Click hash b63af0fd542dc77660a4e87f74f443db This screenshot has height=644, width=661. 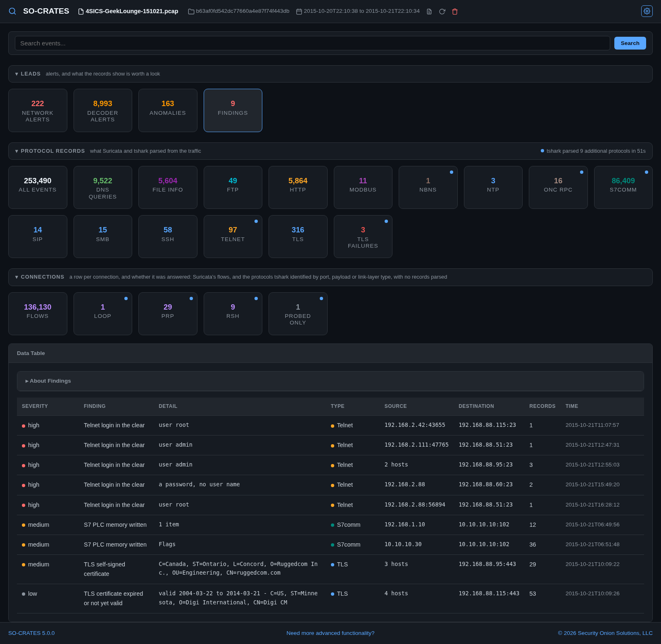pyautogui.click(x=243, y=11)
